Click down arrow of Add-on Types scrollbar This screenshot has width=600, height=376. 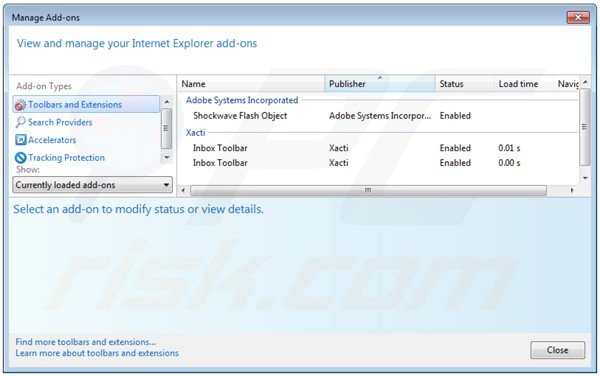166,157
